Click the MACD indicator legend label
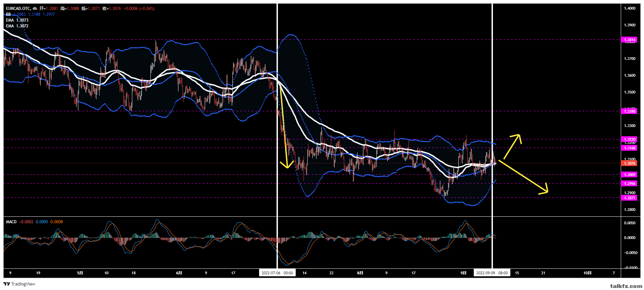The image size is (644, 290). [11, 222]
